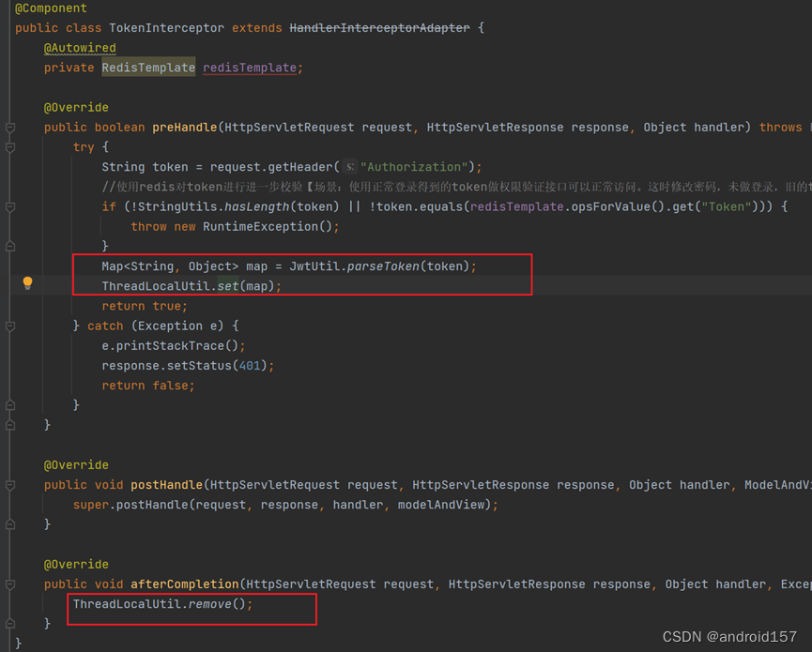Click the highlighted RedisTemplate type name
Viewport: 812px width, 652px height.
[148, 68]
